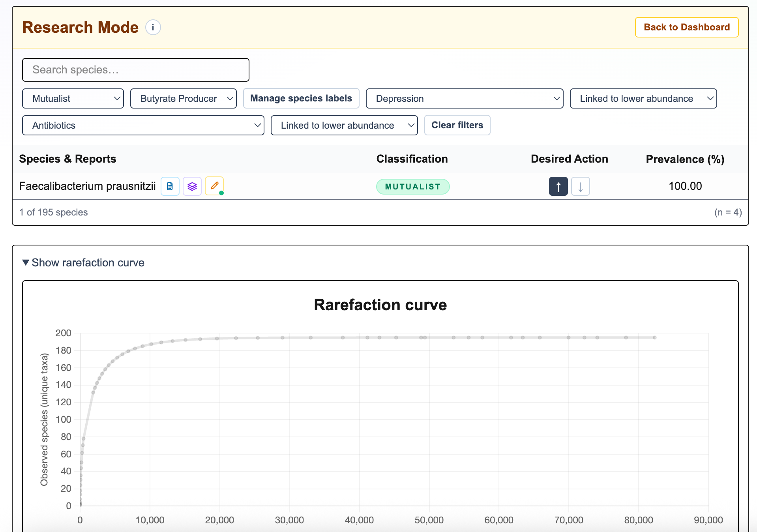The image size is (757, 532).
Task: Expand the Depression condition dropdown
Action: pyautogui.click(x=464, y=99)
